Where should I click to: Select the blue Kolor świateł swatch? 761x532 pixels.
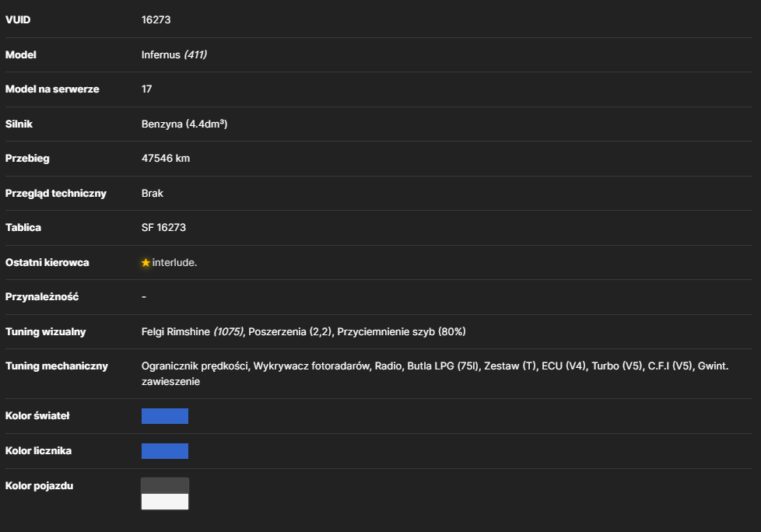coord(164,416)
